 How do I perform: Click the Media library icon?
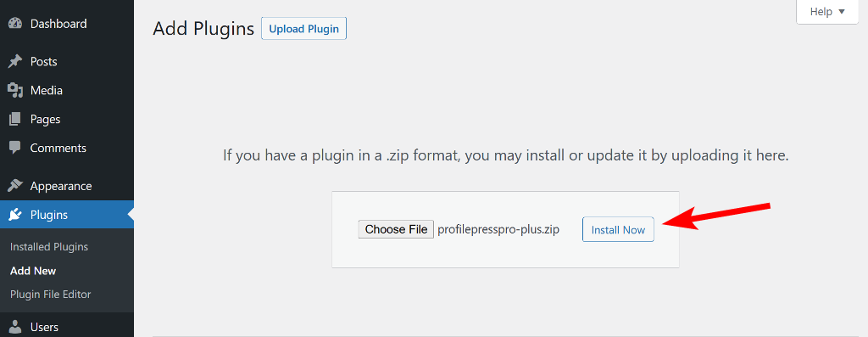click(15, 90)
